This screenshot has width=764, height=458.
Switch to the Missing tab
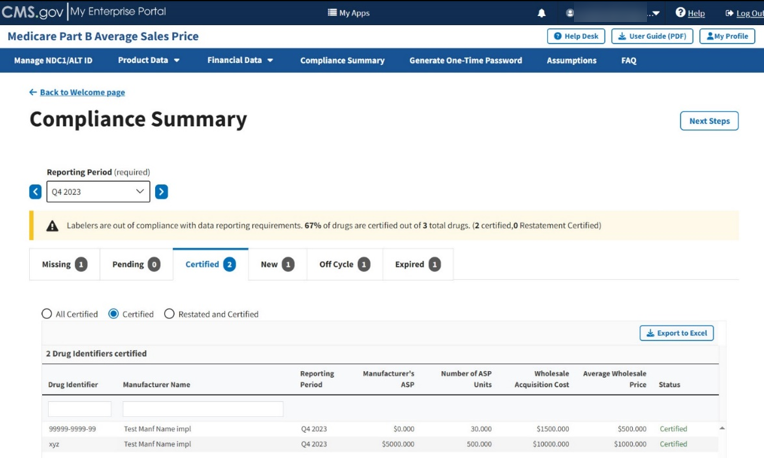65,265
